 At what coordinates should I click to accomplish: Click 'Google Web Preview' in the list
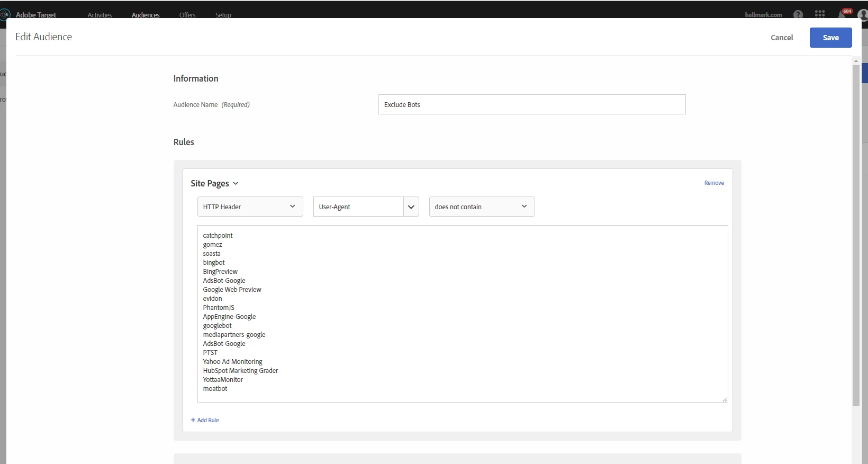tap(232, 290)
